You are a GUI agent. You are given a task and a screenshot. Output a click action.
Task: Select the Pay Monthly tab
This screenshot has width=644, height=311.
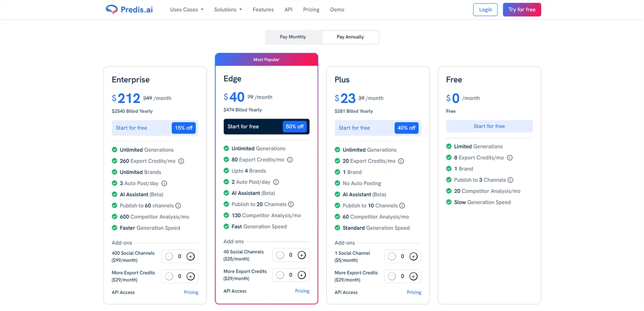[293, 37]
